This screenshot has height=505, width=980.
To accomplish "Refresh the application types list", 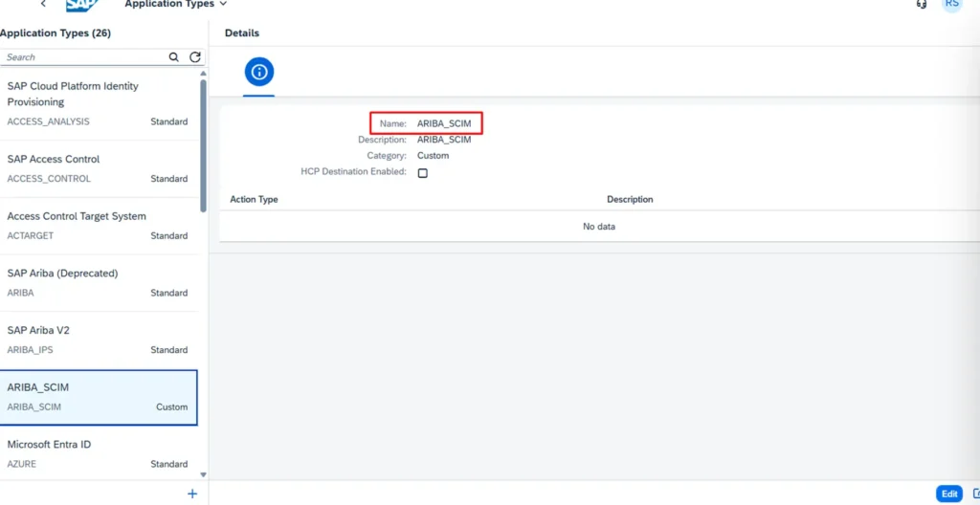I will pos(195,57).
